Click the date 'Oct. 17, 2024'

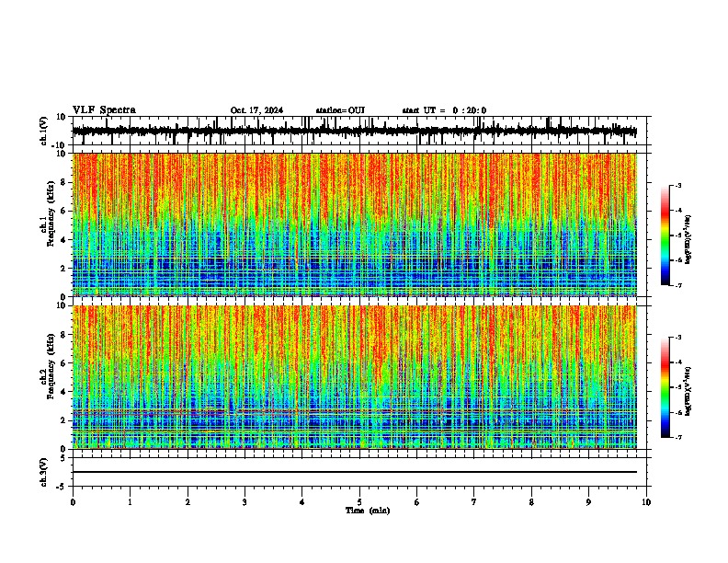click(256, 110)
